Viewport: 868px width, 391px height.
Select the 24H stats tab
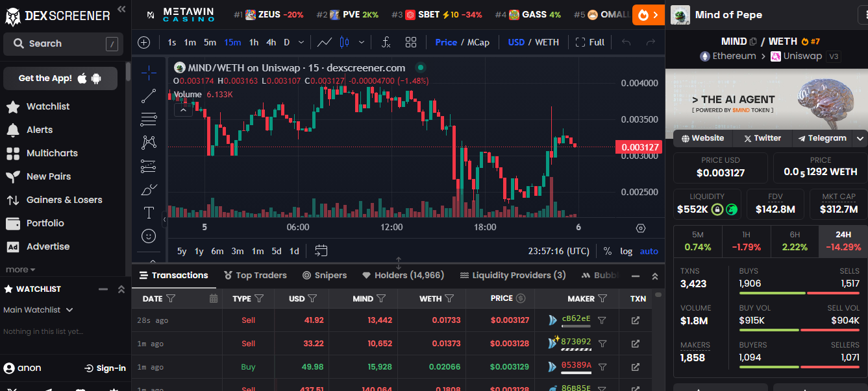point(843,241)
